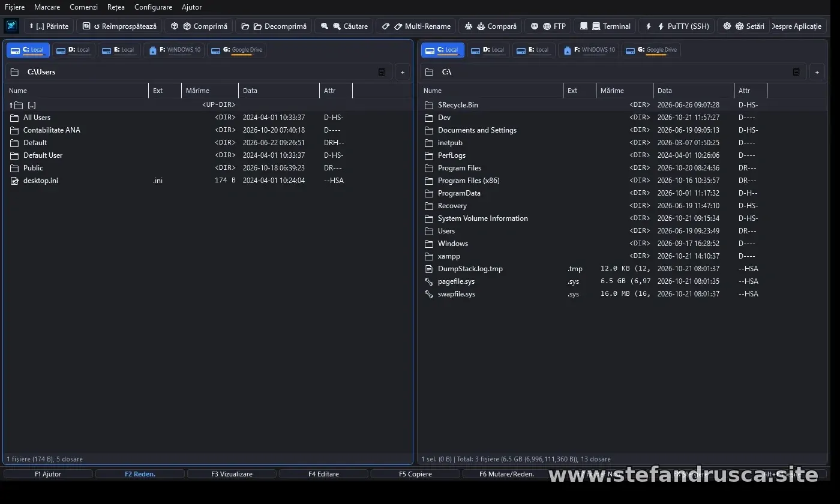The image size is (840, 504).
Task: Open the Terminal from the toolbar
Action: coord(605,26)
